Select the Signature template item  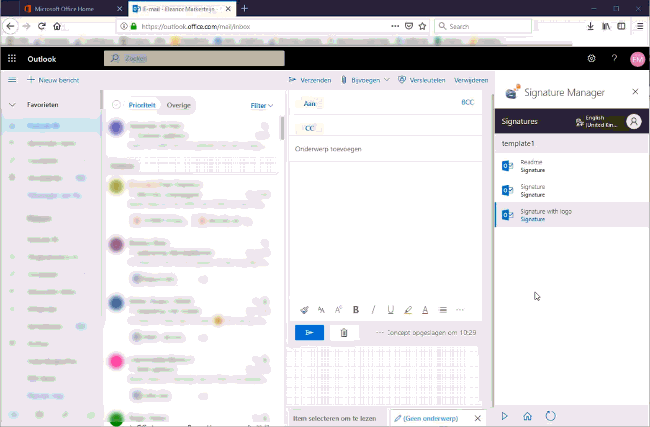(x=572, y=190)
